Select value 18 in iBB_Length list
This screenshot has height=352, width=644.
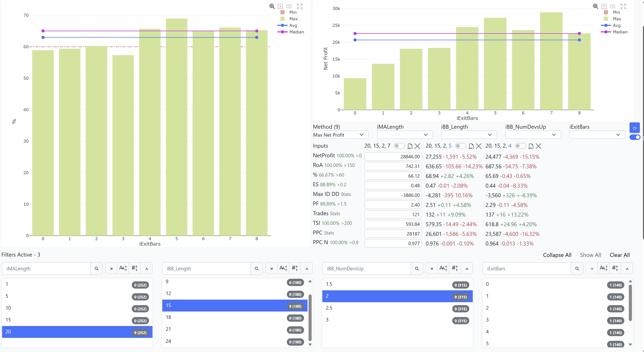pyautogui.click(x=235, y=317)
